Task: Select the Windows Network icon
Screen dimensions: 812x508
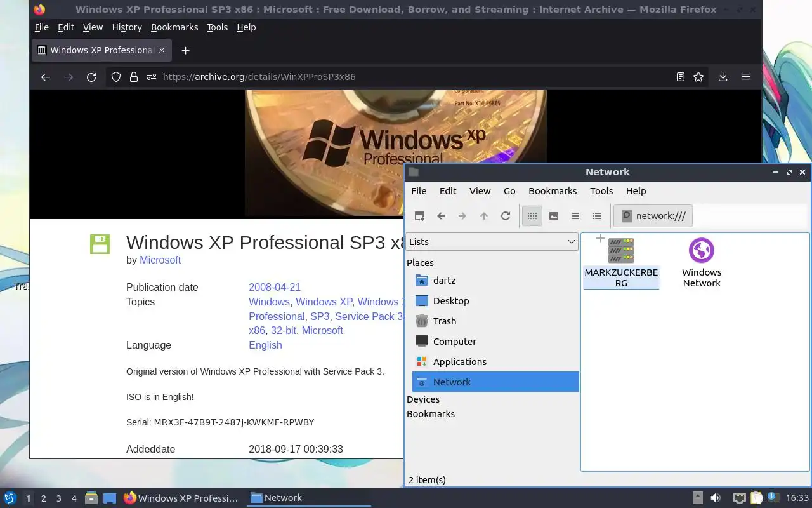Action: click(702, 250)
